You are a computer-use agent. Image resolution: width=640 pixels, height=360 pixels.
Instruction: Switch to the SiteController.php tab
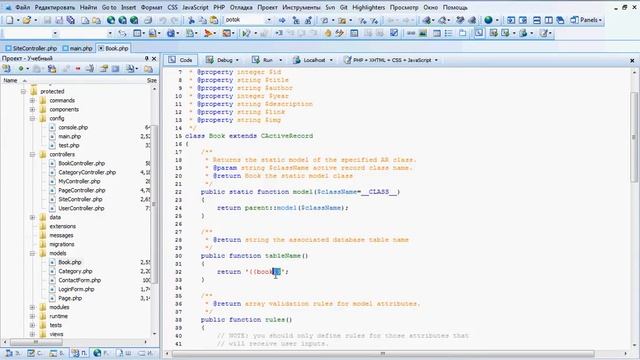(31, 48)
